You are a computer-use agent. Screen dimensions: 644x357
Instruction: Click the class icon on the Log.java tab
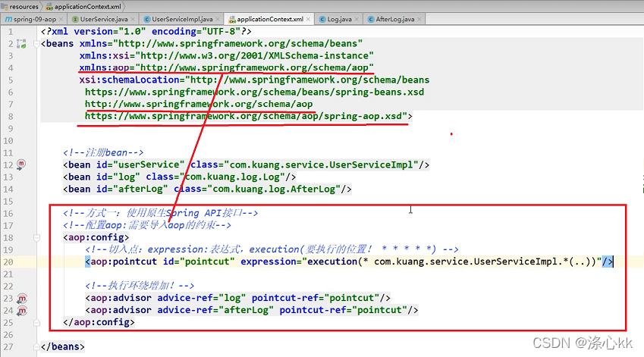click(322, 19)
